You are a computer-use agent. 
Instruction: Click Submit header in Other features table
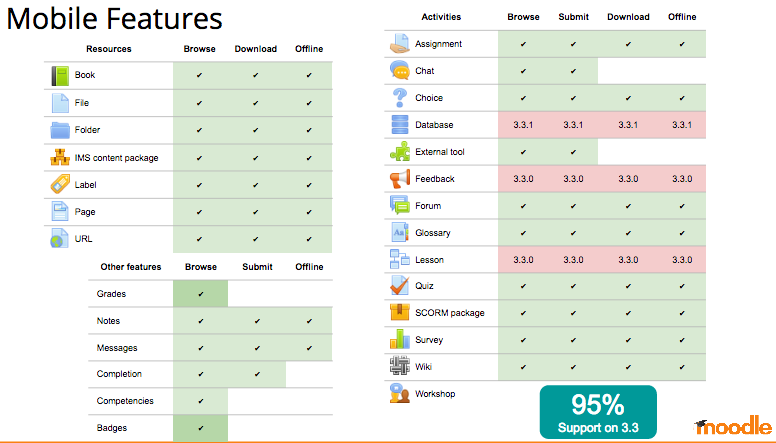coord(257,267)
